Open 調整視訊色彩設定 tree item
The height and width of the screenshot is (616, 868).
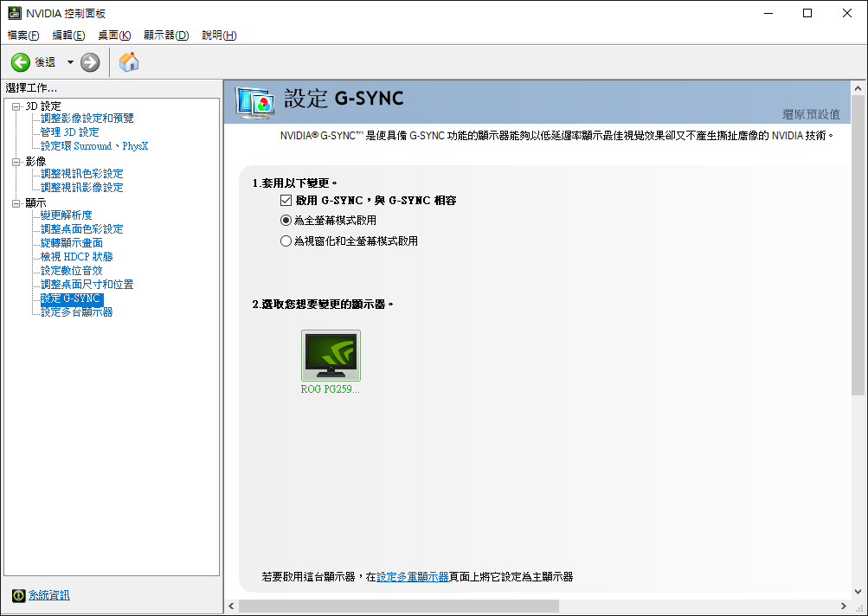(82, 173)
